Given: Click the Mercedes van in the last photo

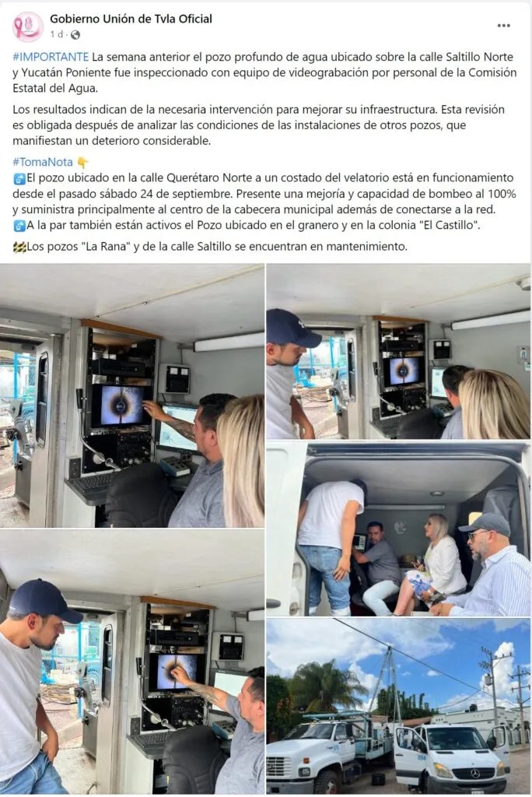Looking at the screenshot, I should tap(453, 757).
